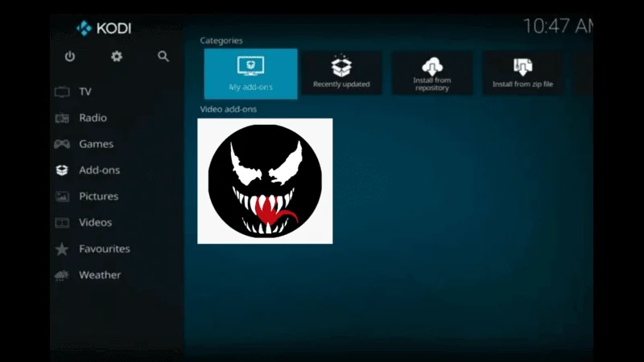The image size is (644, 362).
Task: Select Add-ons in the sidebar
Action: [99, 170]
